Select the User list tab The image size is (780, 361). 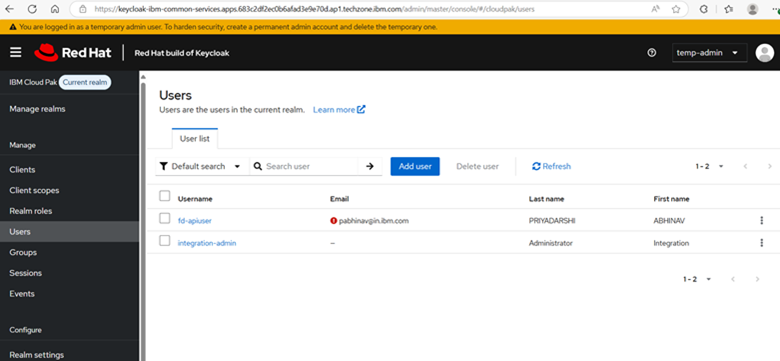coord(195,139)
